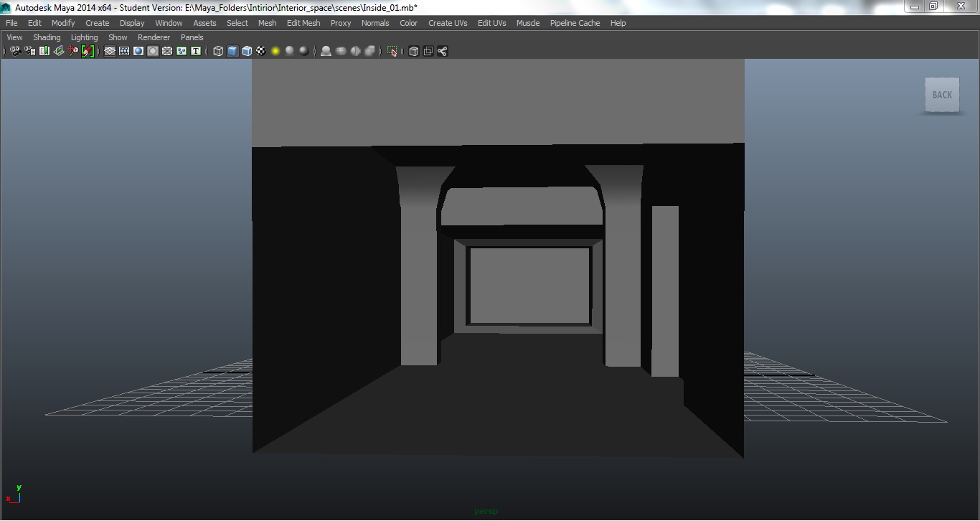Switch viewport to Wireframe display icon

pos(218,51)
